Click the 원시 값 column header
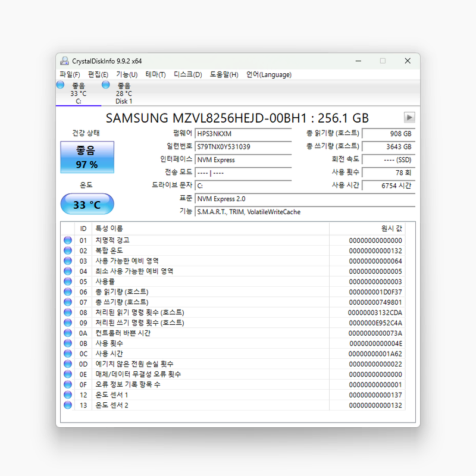This screenshot has width=476, height=476. coord(367,228)
